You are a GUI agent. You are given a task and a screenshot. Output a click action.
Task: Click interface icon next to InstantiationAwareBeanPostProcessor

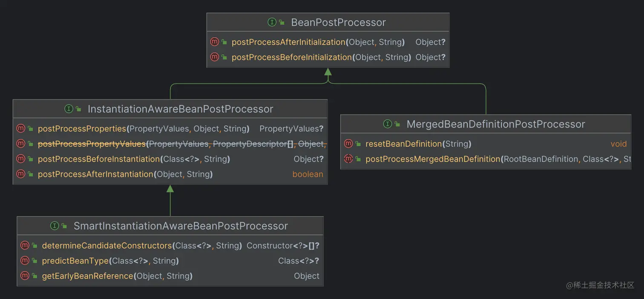point(69,109)
